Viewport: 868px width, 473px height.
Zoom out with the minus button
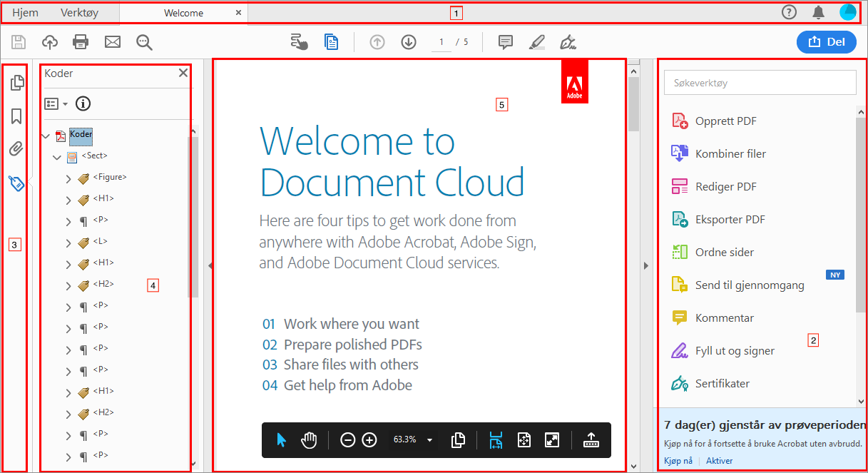[348, 440]
